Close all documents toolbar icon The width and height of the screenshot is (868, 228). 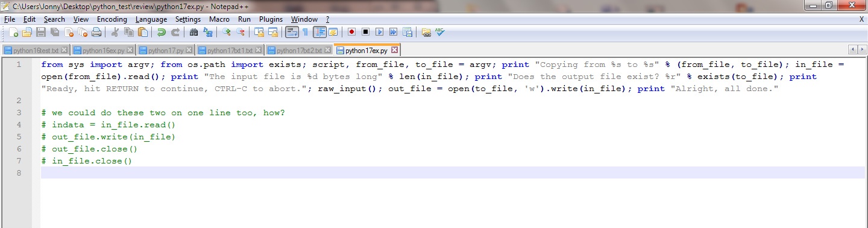point(83,32)
